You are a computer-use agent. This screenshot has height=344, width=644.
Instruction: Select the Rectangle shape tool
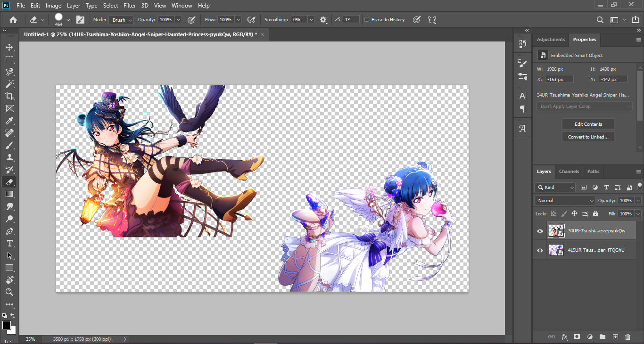click(9, 268)
